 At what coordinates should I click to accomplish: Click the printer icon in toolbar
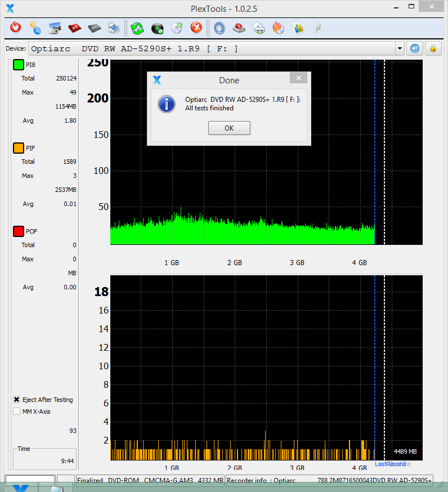114,28
